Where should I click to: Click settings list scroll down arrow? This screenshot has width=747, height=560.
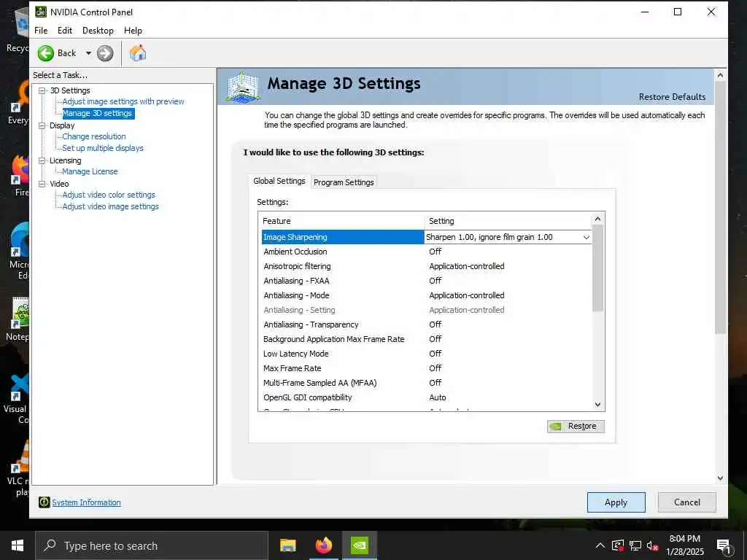(598, 404)
